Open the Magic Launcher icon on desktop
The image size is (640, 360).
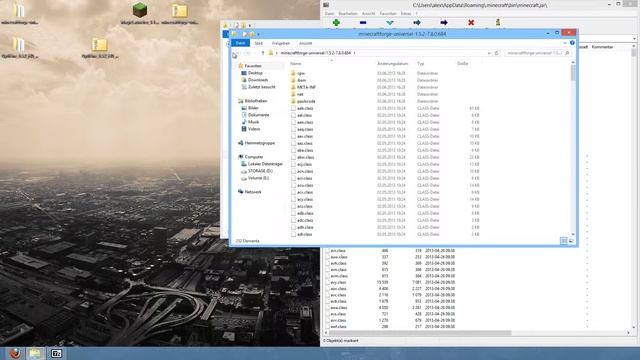pyautogui.click(x=140, y=13)
